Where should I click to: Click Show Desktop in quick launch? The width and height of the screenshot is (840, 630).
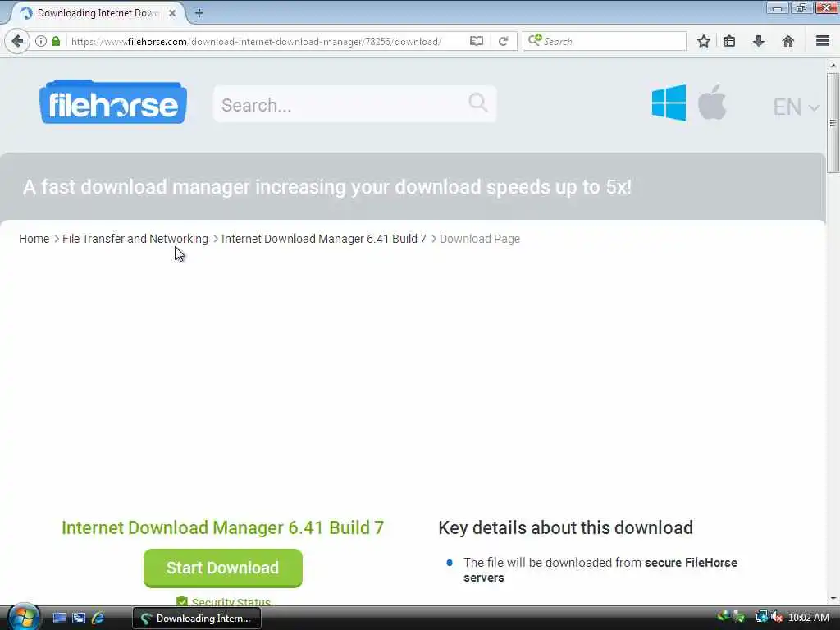tap(60, 619)
